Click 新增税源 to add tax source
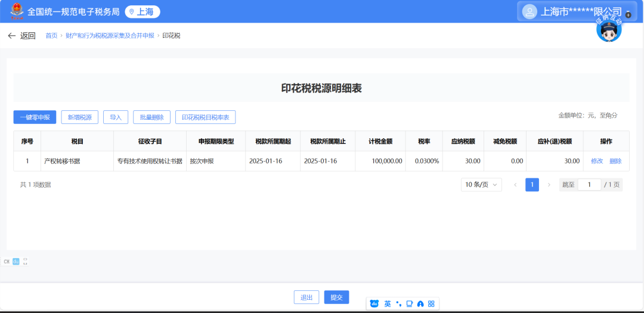Image resolution: width=644 pixels, height=313 pixels. [x=79, y=117]
